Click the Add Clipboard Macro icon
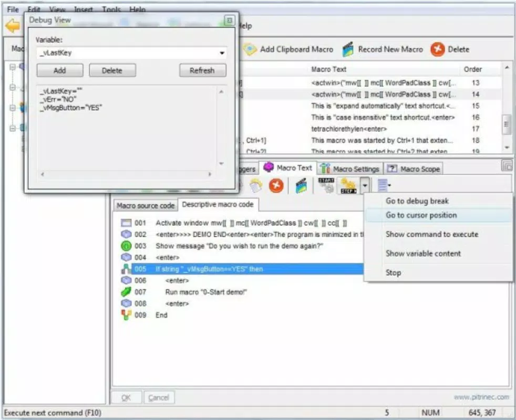 pos(250,49)
